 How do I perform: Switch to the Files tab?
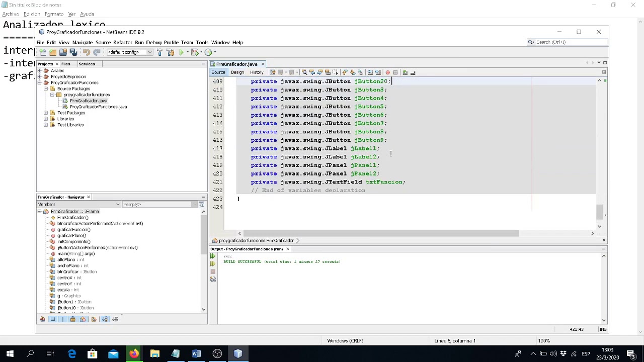pyautogui.click(x=66, y=64)
